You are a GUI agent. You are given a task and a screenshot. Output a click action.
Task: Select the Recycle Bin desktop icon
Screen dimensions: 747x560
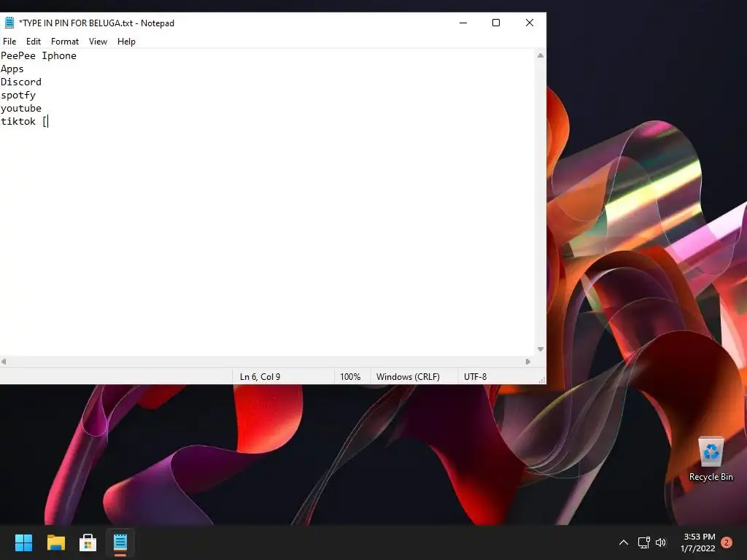(711, 459)
